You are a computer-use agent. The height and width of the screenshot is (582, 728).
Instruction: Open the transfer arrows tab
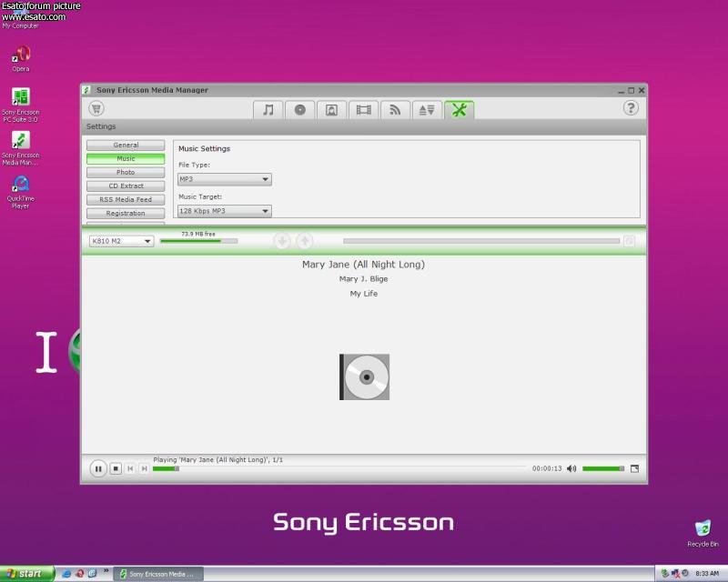(x=427, y=110)
